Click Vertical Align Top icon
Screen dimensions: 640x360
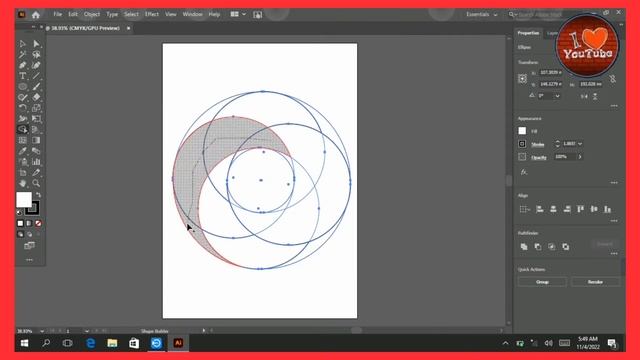coord(580,209)
